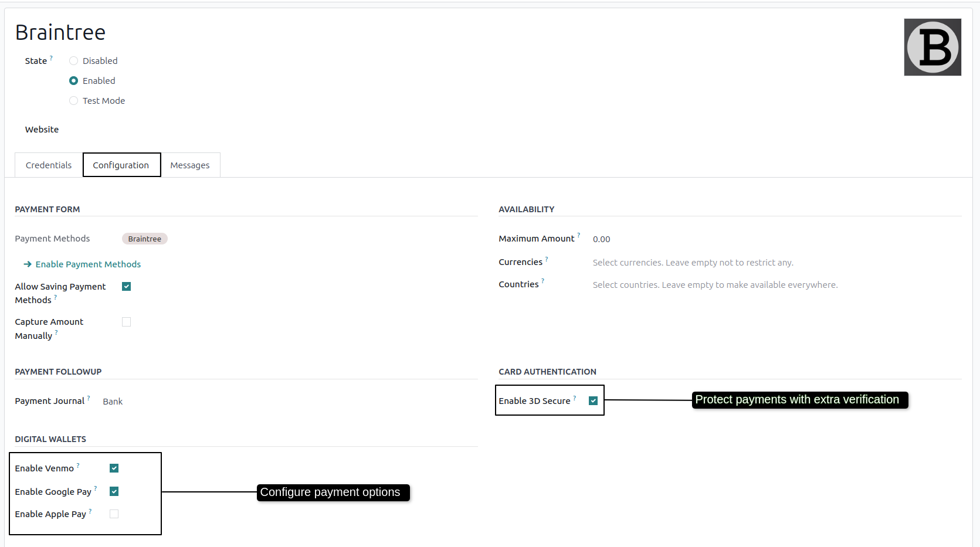980x547 pixels.
Task: Show help tooltip for Maximum Amount
Action: [578, 235]
